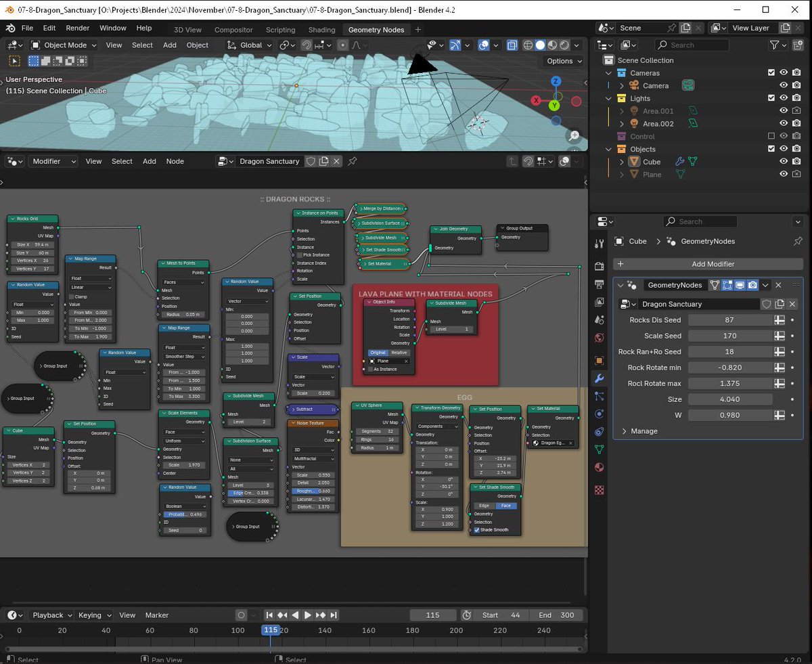The image size is (812, 664).
Task: Open the Object Mode dropdown
Action: [x=64, y=45]
